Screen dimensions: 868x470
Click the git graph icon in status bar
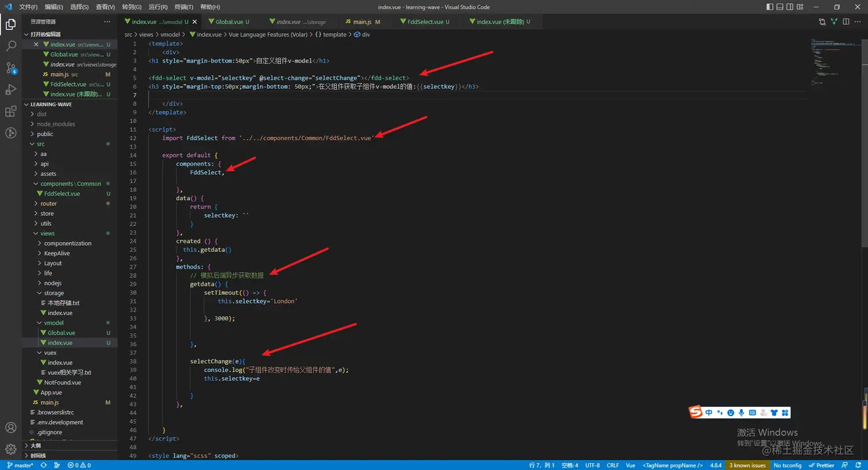click(x=57, y=465)
